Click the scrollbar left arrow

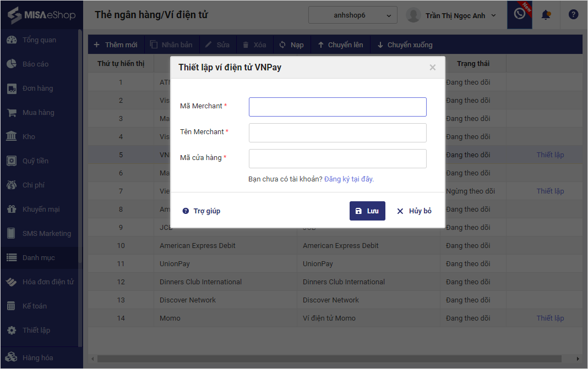(x=92, y=359)
